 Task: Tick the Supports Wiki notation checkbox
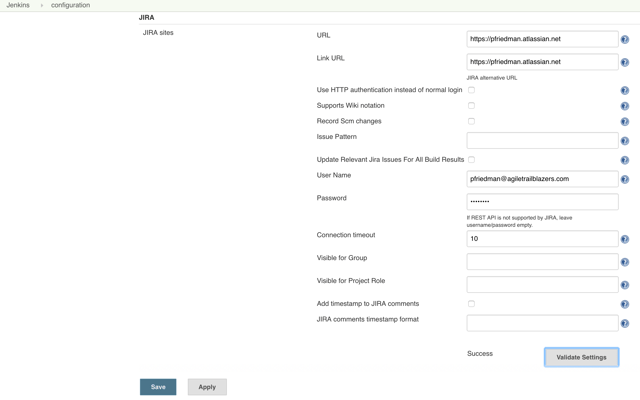471,106
